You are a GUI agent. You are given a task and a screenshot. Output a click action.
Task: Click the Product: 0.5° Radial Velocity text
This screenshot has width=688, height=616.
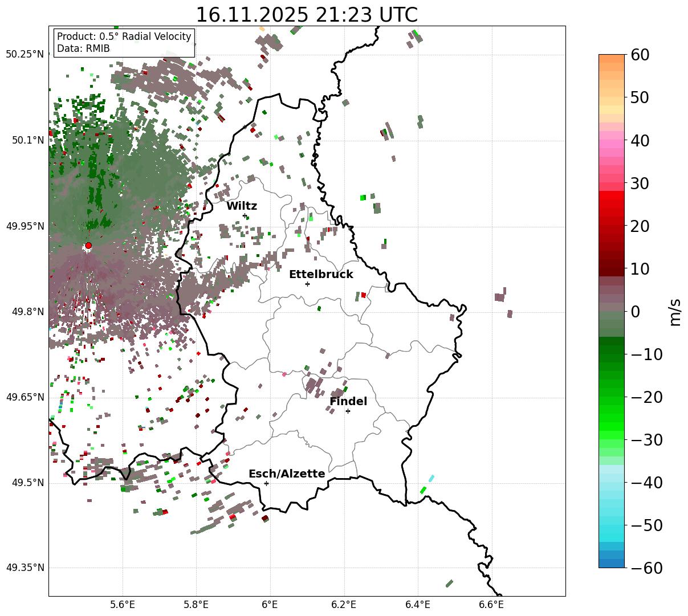click(124, 36)
